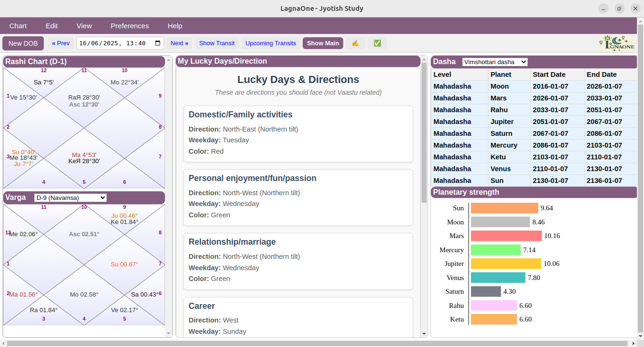The height and width of the screenshot is (347, 644).
Task: Click the New DOB button
Action: 23,43
